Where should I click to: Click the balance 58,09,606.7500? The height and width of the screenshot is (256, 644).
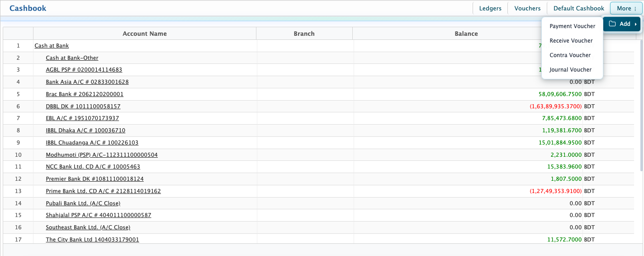560,94
